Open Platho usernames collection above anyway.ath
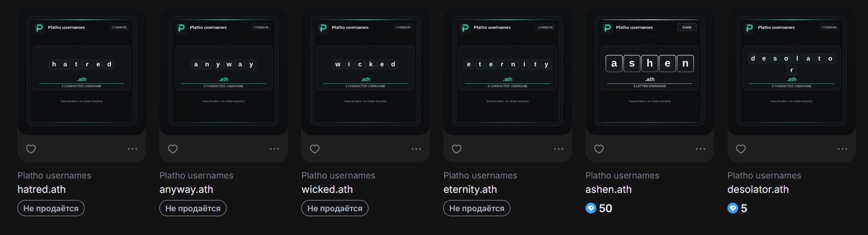The width and height of the screenshot is (868, 235). (x=197, y=175)
